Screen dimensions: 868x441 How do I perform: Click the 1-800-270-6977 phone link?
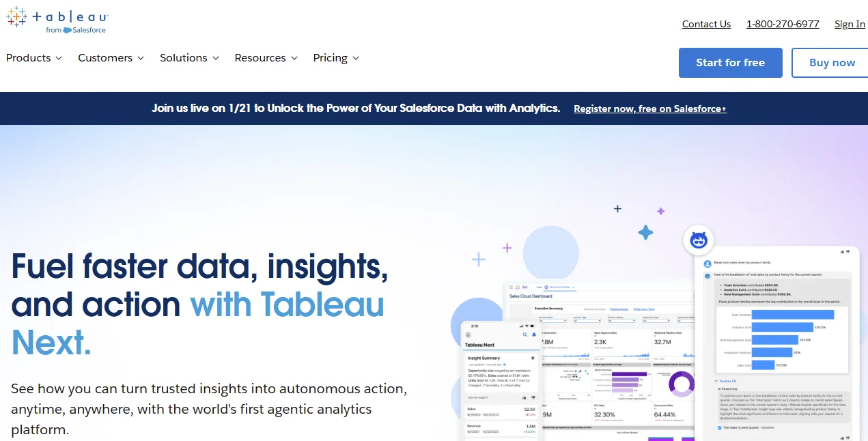[x=783, y=24]
